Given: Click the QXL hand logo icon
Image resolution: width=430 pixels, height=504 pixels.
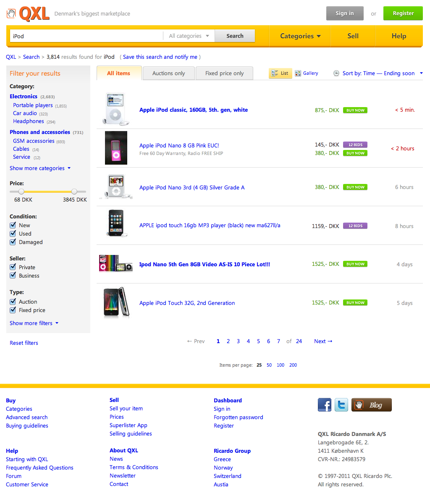Looking at the screenshot, I should pyautogui.click(x=11, y=13).
